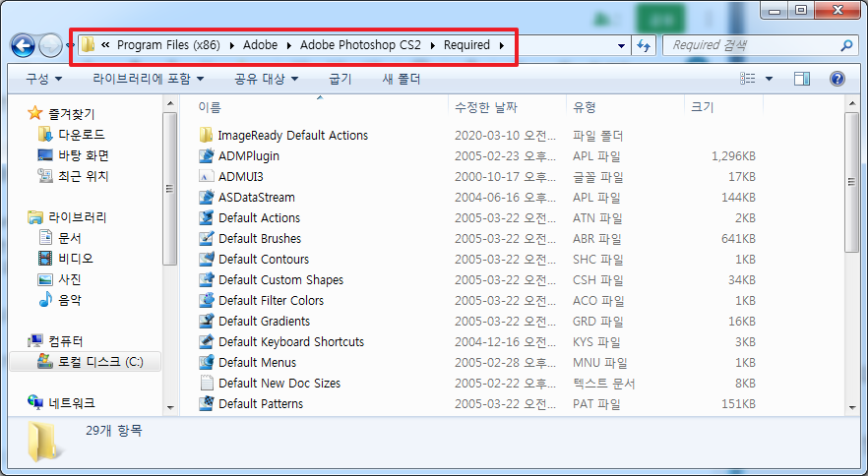Expand the arrow after Required in the path
Viewport: 868px width, 476px height.
click(x=502, y=45)
